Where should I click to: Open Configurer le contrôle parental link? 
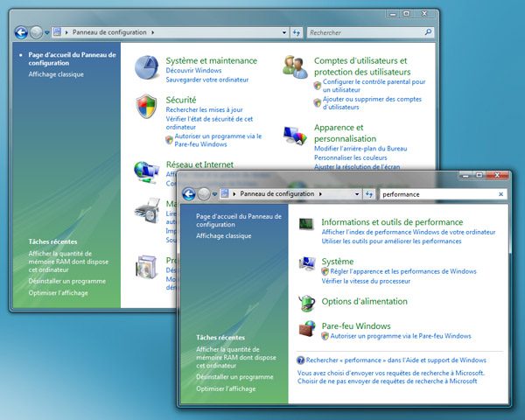point(374,86)
